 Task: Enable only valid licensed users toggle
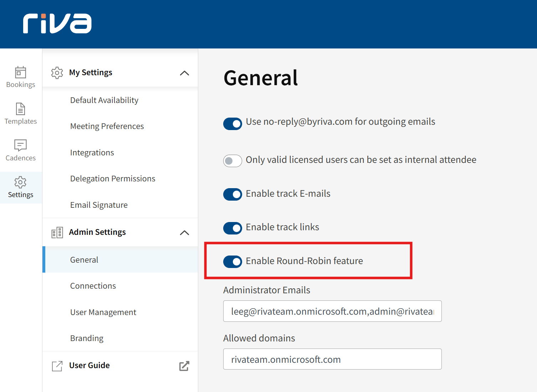point(232,161)
